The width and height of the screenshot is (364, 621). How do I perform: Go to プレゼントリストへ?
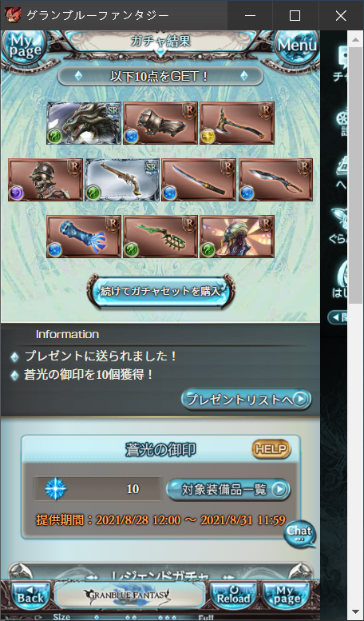(x=246, y=400)
